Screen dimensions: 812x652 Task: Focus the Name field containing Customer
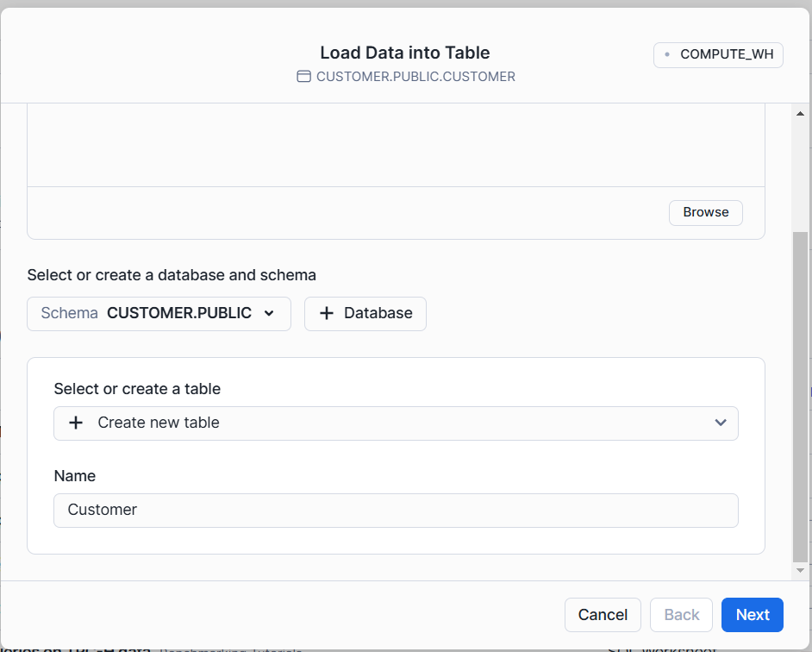pyautogui.click(x=396, y=511)
